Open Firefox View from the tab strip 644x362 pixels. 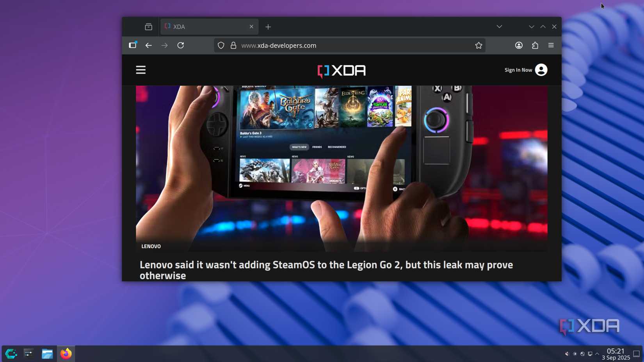(148, 27)
